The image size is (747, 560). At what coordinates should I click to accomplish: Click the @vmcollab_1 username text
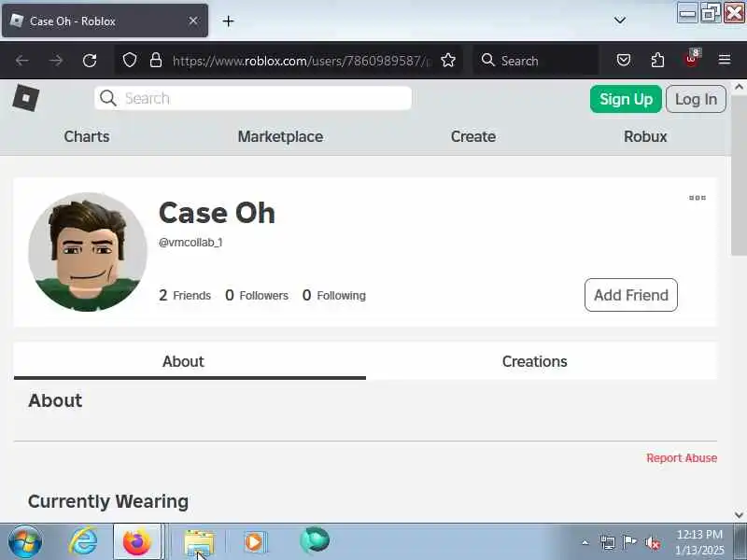coord(190,243)
